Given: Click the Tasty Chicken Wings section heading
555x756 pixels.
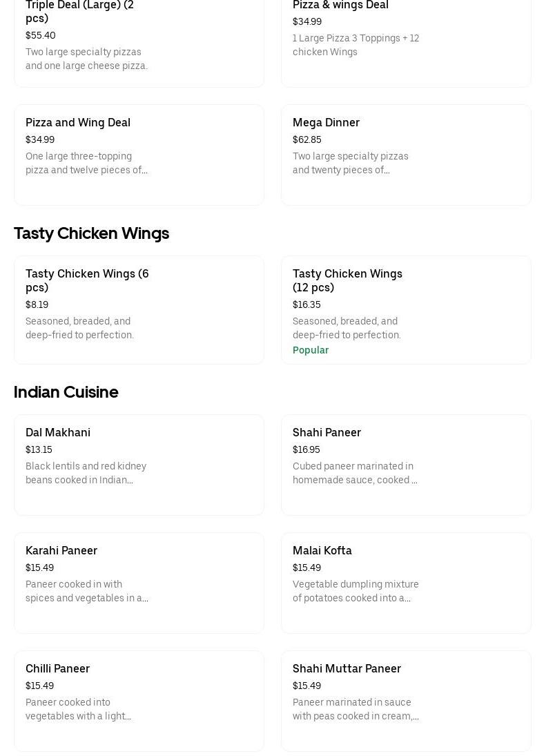Looking at the screenshot, I should pyautogui.click(x=91, y=233).
